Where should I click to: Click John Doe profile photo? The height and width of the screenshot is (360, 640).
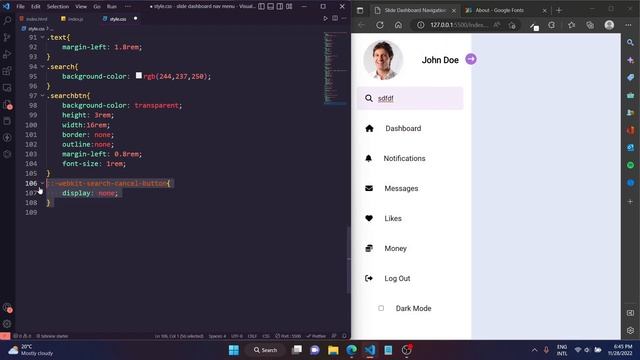click(x=382, y=60)
